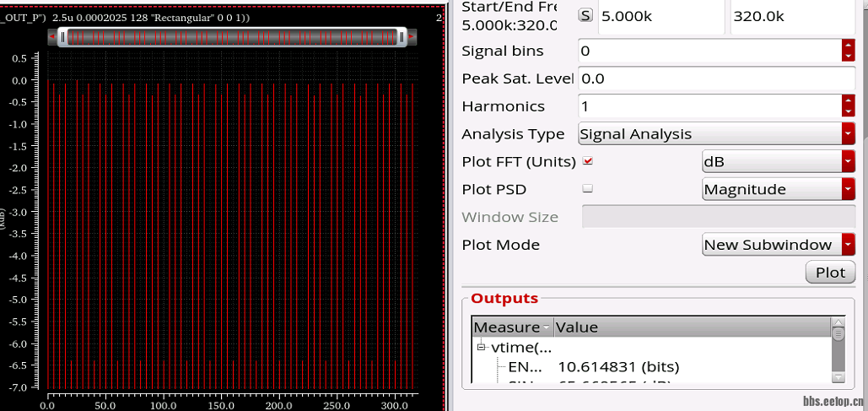Click the 150.0 x-axis label
The height and width of the screenshot is (411, 868).
pyautogui.click(x=221, y=406)
